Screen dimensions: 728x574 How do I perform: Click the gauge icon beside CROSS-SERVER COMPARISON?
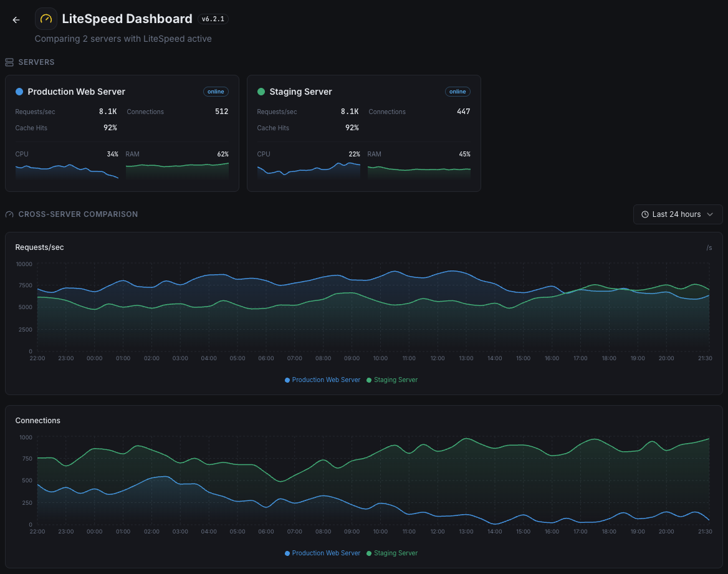(9, 214)
